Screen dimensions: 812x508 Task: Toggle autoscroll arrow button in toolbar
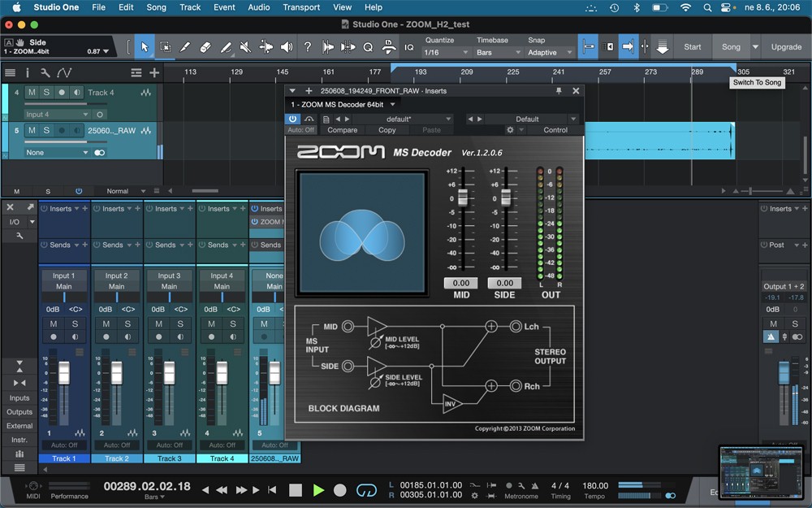[628, 47]
